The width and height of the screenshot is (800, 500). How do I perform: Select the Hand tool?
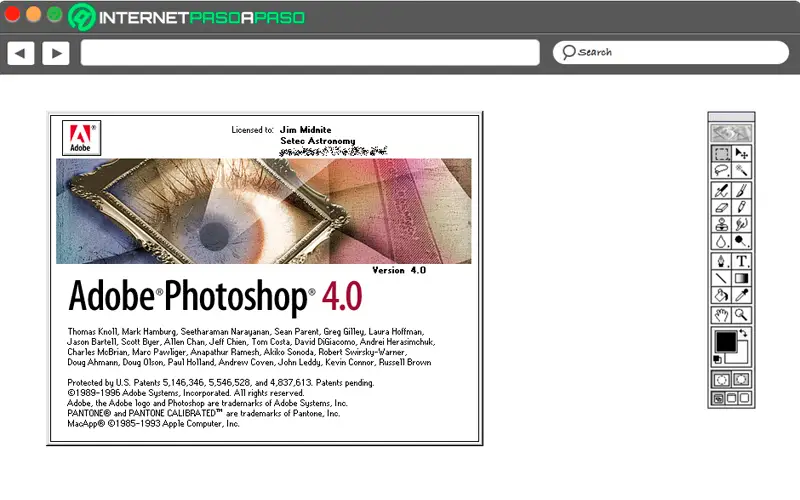point(721,315)
